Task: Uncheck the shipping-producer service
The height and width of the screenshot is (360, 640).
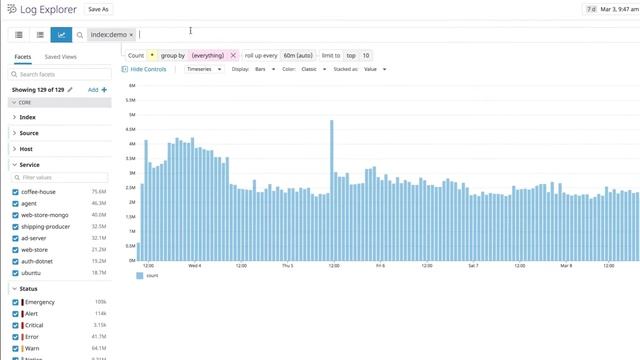Action: click(x=16, y=227)
